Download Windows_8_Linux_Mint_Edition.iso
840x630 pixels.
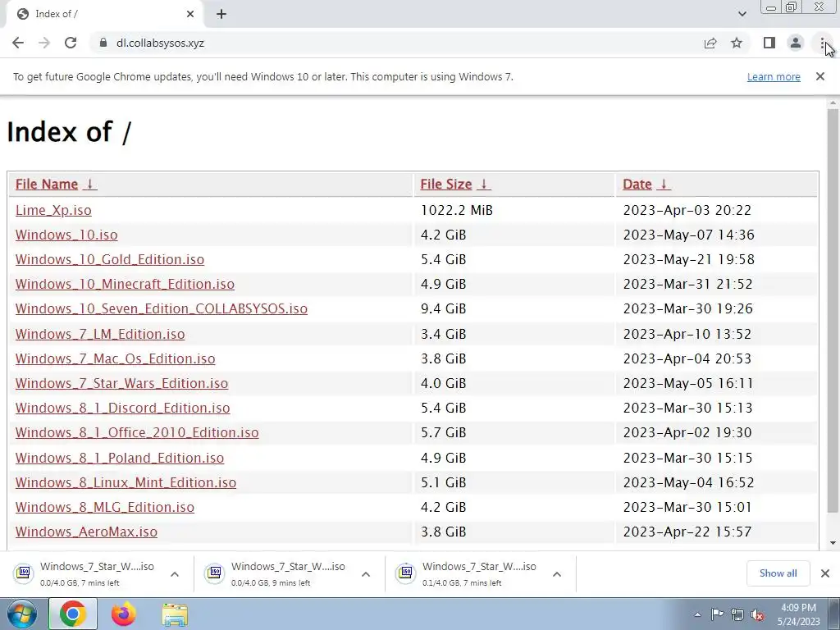point(126,482)
